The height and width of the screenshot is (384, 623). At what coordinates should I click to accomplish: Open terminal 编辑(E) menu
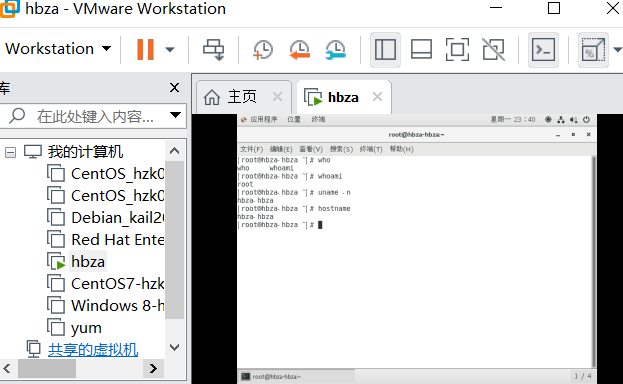(x=281, y=149)
